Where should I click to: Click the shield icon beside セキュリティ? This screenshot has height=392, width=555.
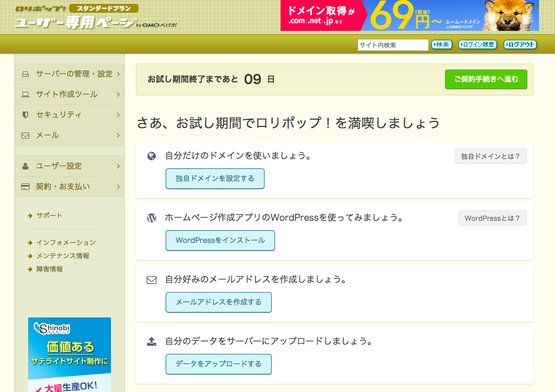pos(25,115)
